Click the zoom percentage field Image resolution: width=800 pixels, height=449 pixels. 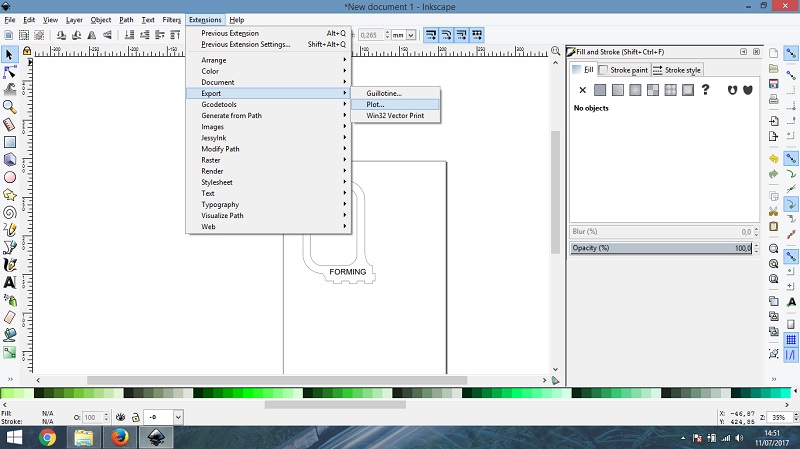(x=778, y=417)
